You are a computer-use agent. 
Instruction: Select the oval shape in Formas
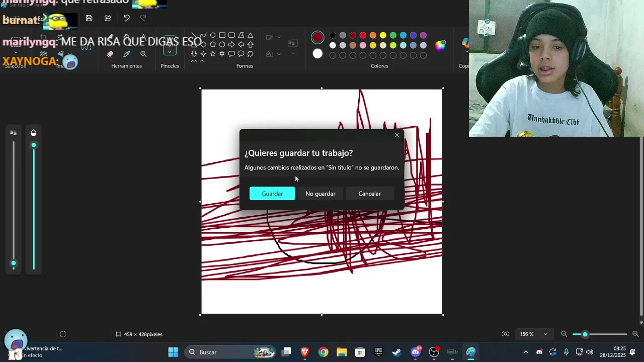(x=213, y=35)
